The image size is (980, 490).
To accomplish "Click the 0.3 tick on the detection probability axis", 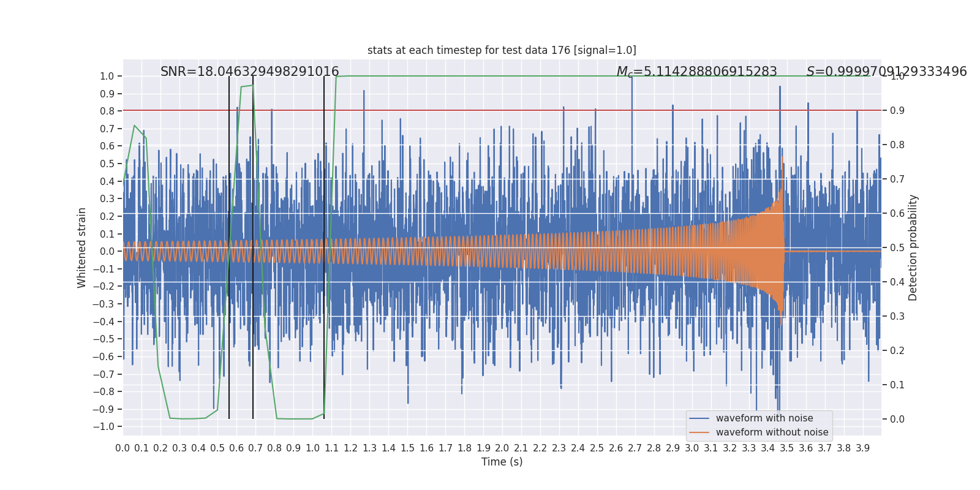I will (897, 317).
